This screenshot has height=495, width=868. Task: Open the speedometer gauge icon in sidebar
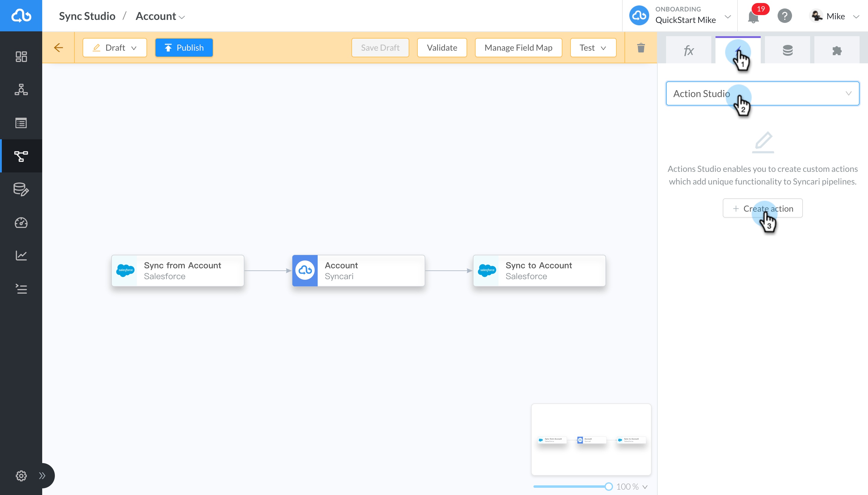[21, 223]
